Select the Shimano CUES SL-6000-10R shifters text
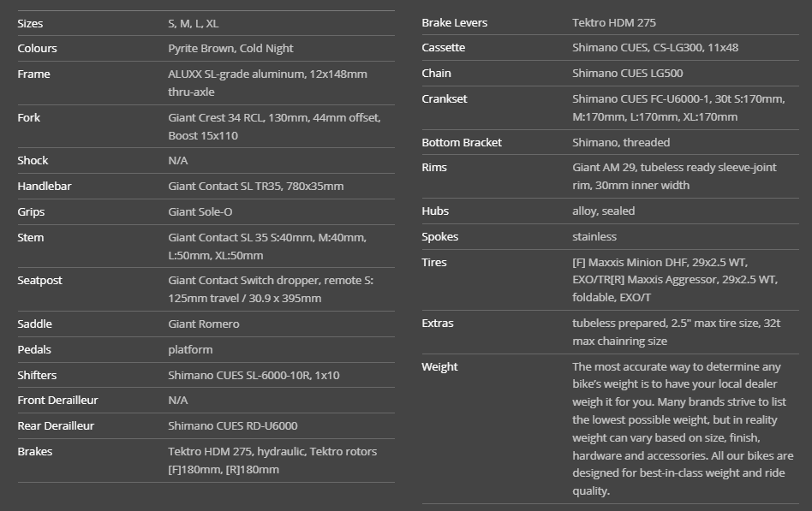 pyautogui.click(x=254, y=375)
